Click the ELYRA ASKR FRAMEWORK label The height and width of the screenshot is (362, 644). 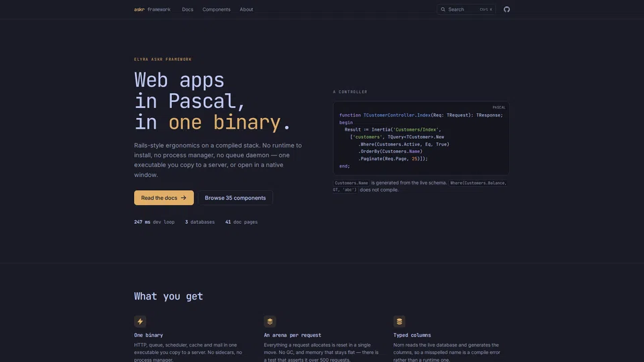click(x=162, y=60)
